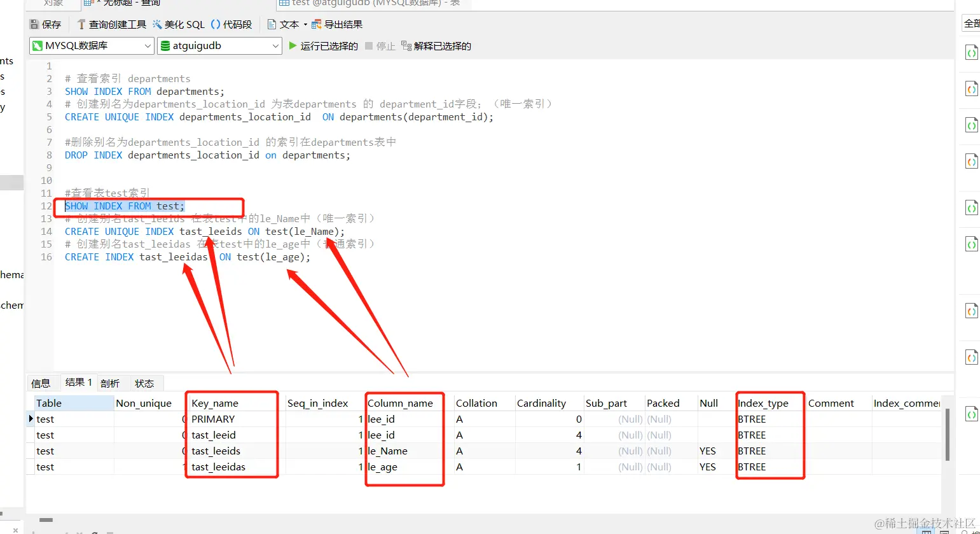Run the selected query (运行已选择的)

click(323, 46)
